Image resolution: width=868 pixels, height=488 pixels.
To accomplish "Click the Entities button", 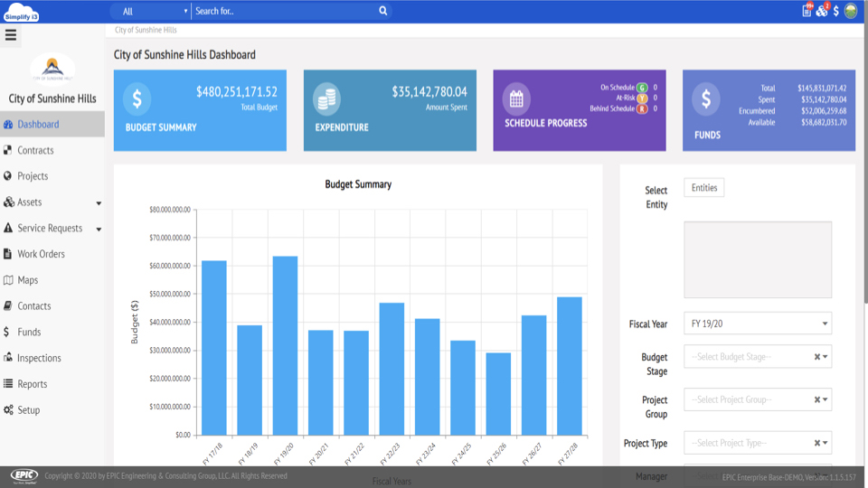I will tap(703, 188).
